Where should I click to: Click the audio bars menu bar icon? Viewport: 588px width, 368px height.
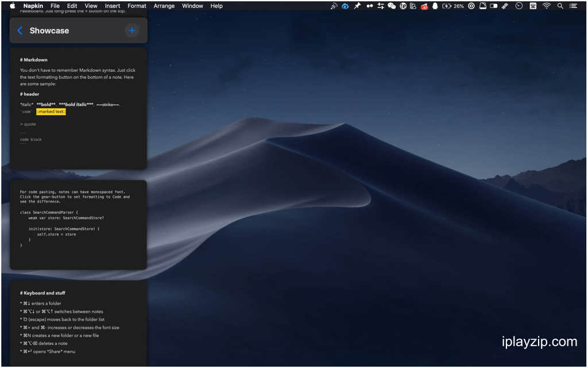pyautogui.click(x=505, y=6)
